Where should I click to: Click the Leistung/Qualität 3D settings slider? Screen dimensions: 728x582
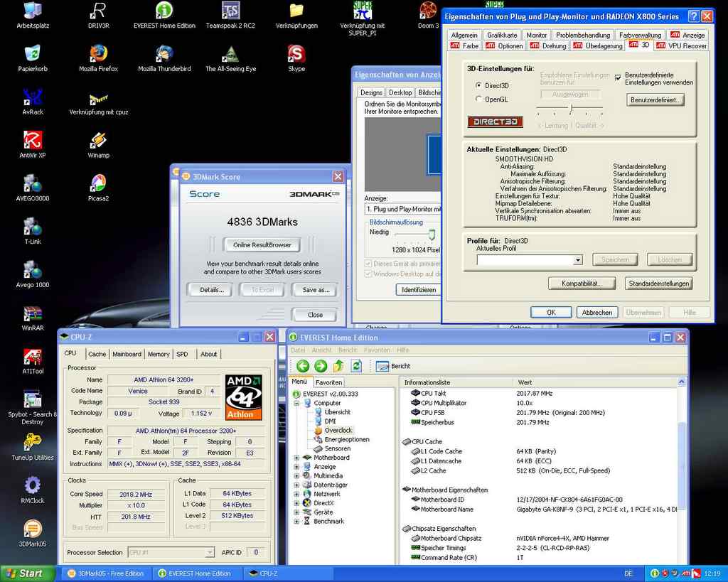tap(570, 109)
